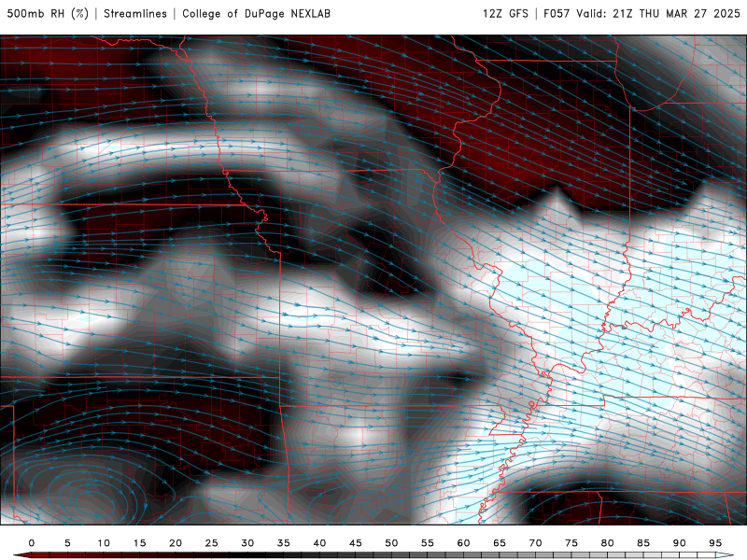The height and width of the screenshot is (560, 747).
Task: Click the "Valid: 21Z THU MAR 27 2025" text
Action: [658, 13]
